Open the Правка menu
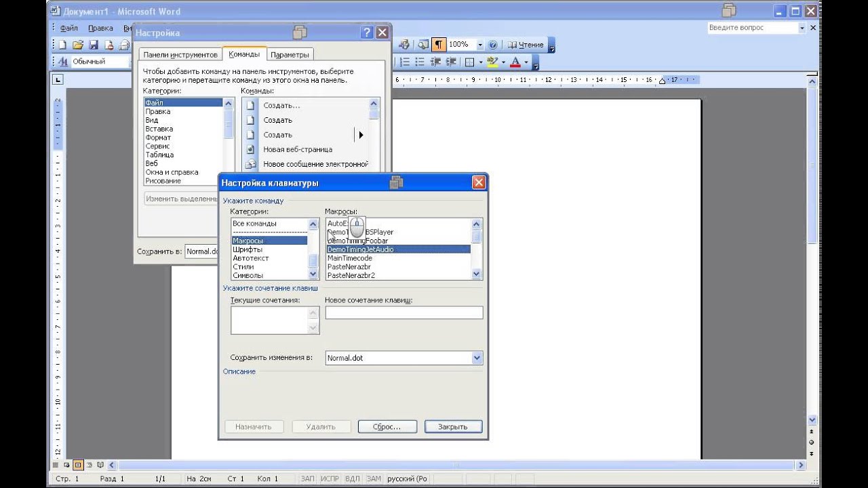The width and height of the screenshot is (868, 488). pyautogui.click(x=100, y=28)
